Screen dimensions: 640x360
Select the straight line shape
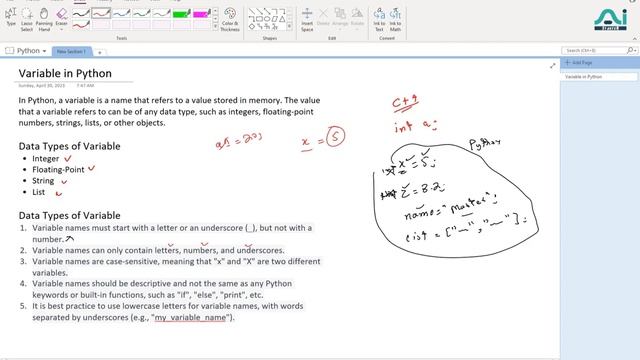click(252, 12)
